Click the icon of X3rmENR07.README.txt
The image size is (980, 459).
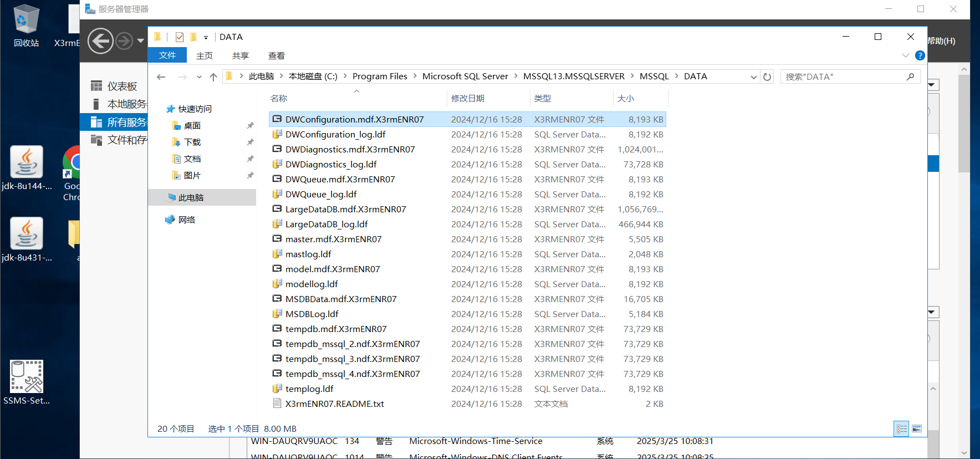tap(277, 404)
